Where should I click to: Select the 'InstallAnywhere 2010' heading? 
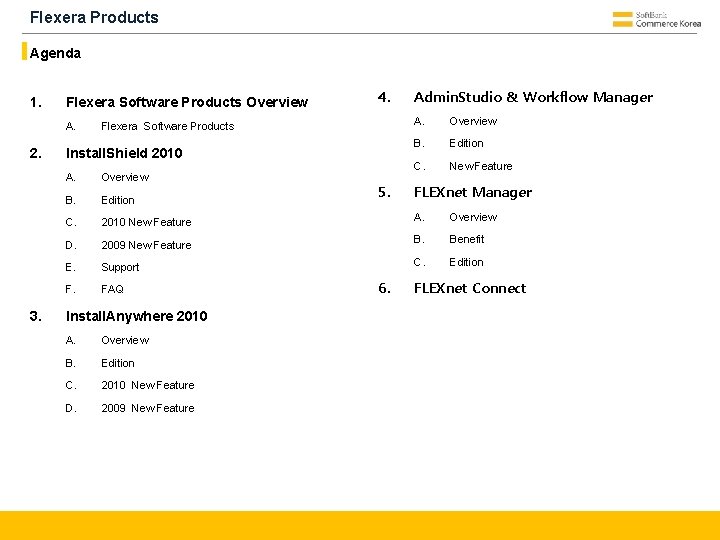coord(136,316)
